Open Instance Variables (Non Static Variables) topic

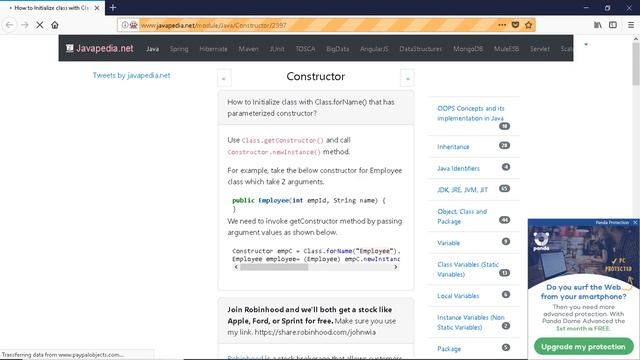(471, 322)
